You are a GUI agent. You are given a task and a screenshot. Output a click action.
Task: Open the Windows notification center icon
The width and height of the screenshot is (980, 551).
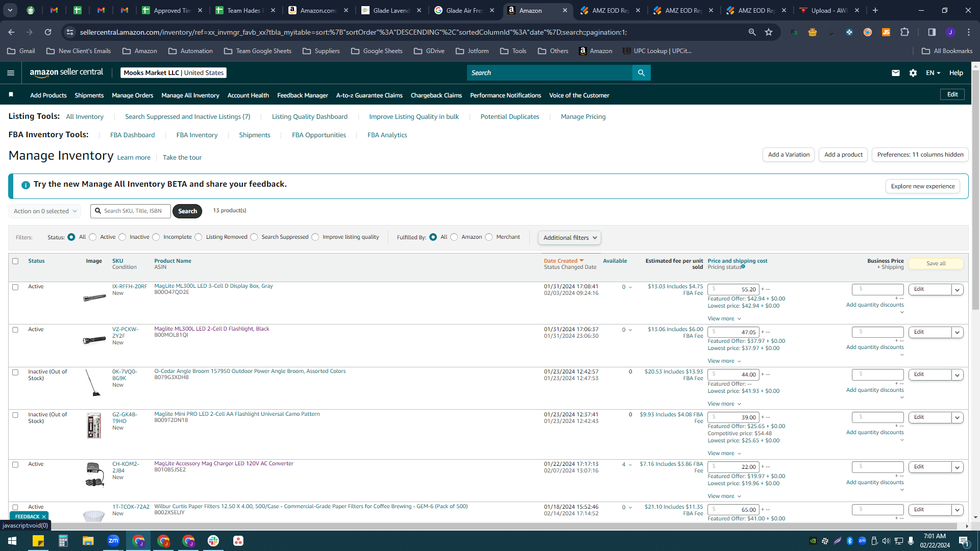[x=964, y=541]
